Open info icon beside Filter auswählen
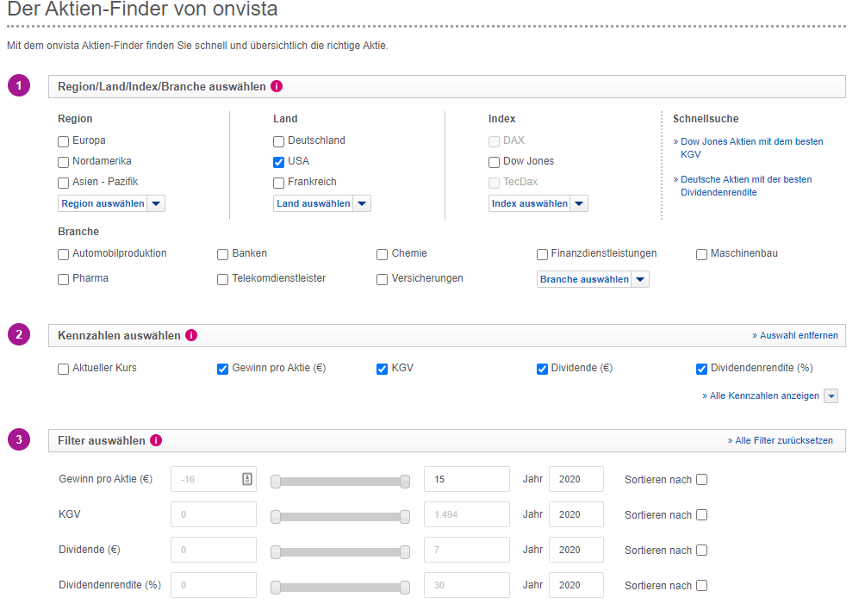Screen dimensions: 865x616 (156, 440)
